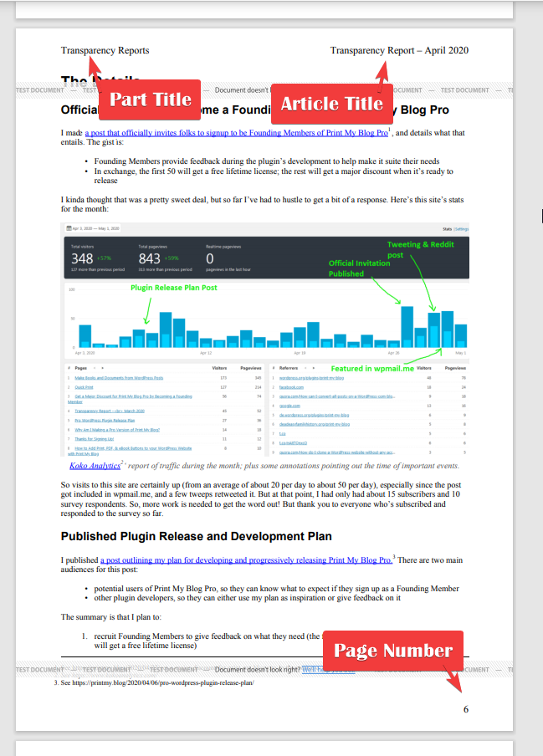The height and width of the screenshot is (756, 543).
Task: Open the Koko Analytics caption link
Action: 95,466
